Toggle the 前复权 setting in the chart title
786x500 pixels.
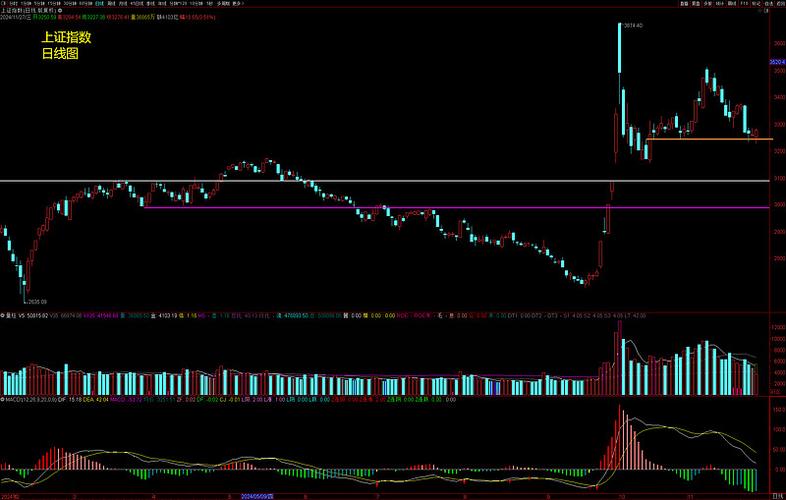47,10
